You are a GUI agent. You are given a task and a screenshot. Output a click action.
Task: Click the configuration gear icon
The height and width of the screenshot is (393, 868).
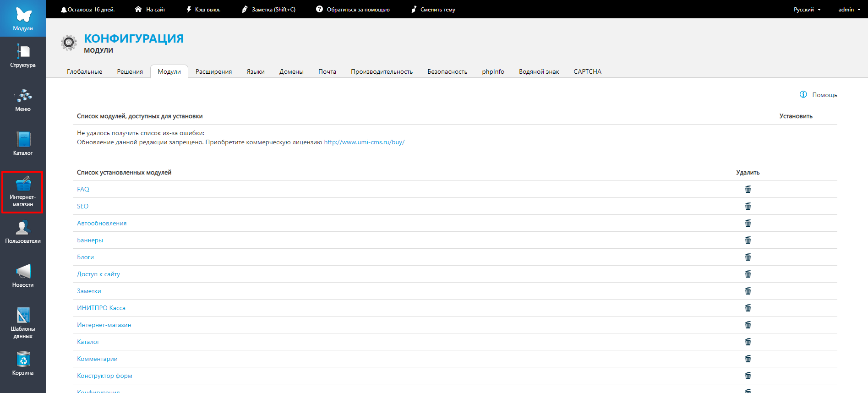point(69,43)
